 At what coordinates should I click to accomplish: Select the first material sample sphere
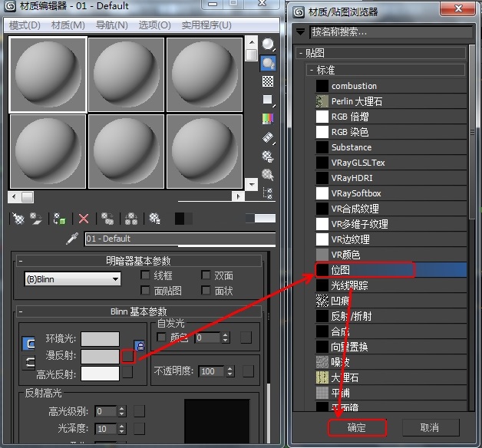tap(48, 74)
